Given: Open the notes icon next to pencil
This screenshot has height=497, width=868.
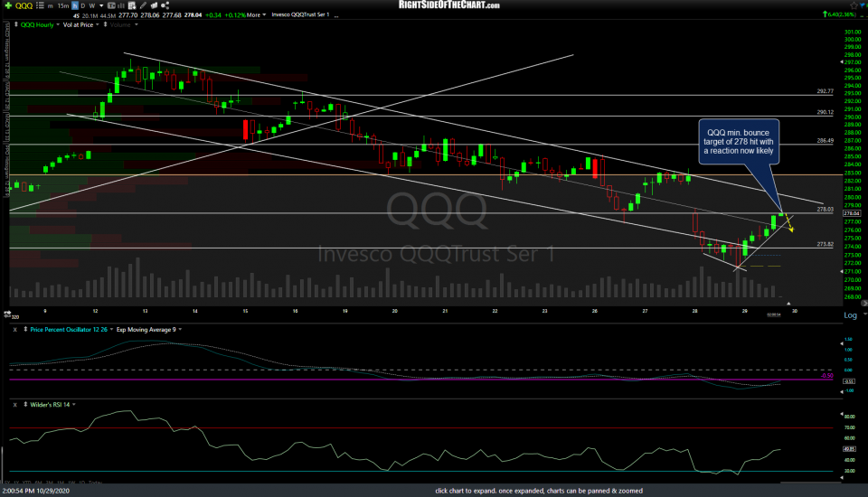Looking at the screenshot, I should [154, 5].
